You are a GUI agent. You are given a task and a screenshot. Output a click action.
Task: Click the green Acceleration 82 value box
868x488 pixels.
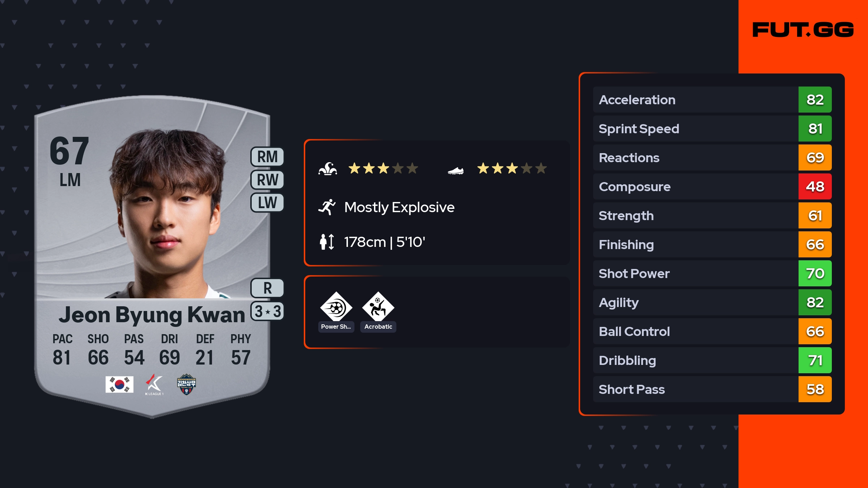click(815, 100)
